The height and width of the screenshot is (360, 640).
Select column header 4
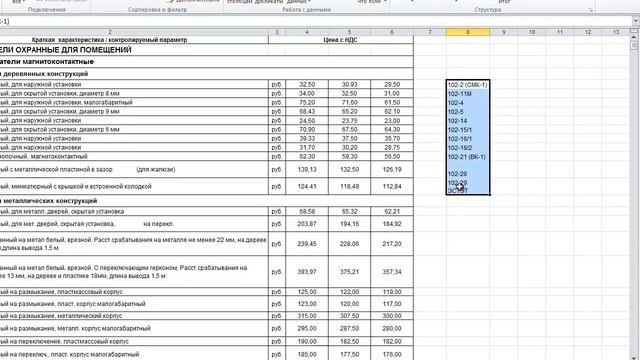coord(307,32)
